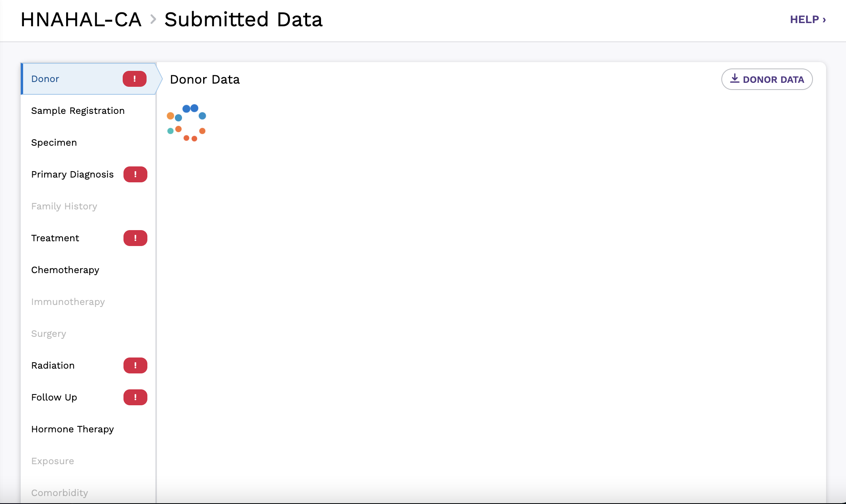The image size is (846, 504).
Task: Select the Comorbidity section
Action: click(x=59, y=492)
